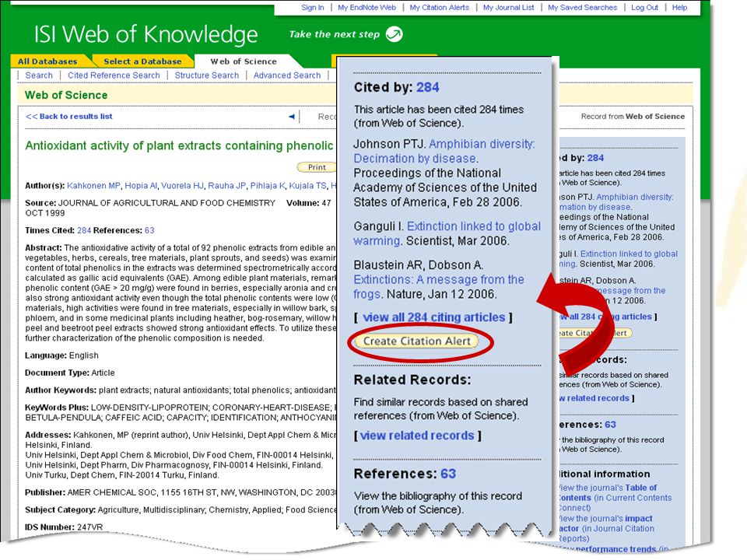Image resolution: width=747 pixels, height=560 pixels.
Task: Open Amphibian diversity article in enlarged callout
Action: click(444, 151)
